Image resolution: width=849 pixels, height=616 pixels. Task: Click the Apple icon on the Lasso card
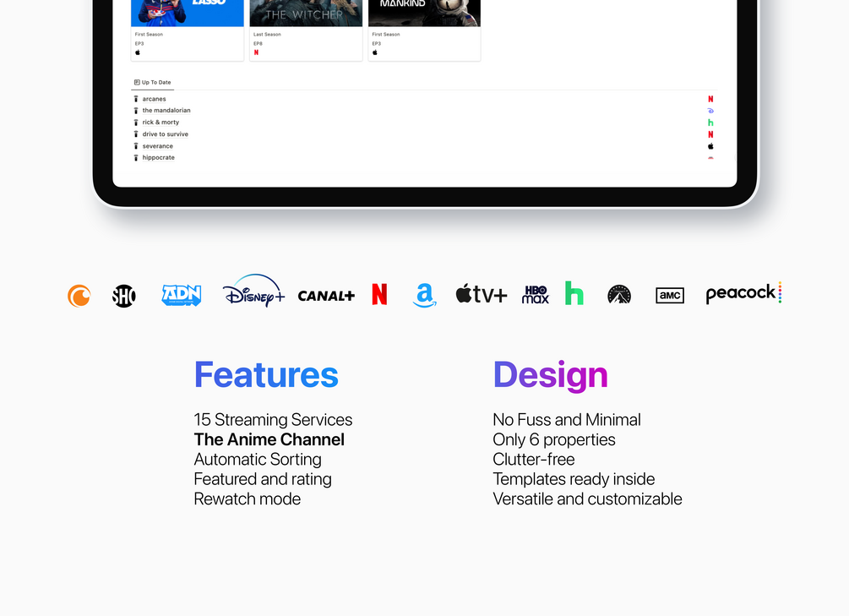(x=138, y=52)
